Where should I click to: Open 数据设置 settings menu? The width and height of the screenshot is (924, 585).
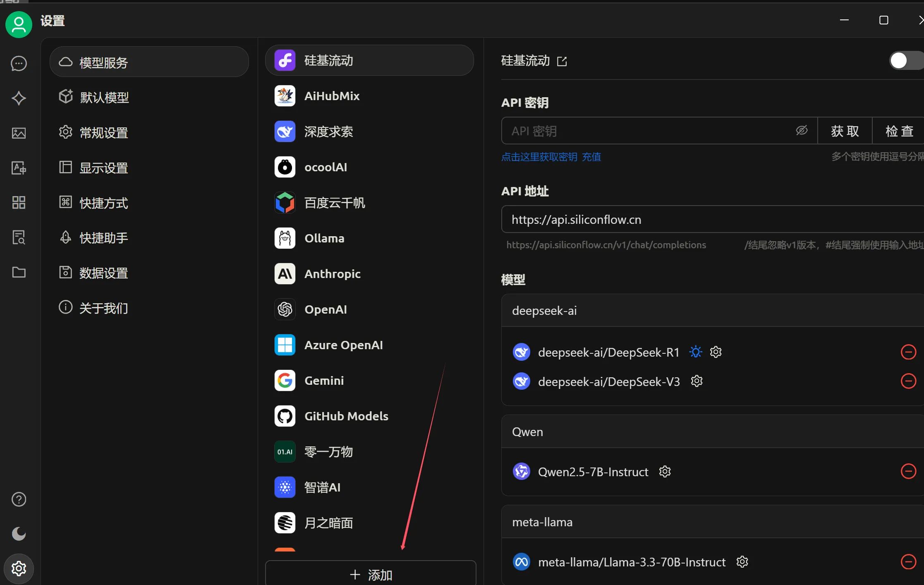pyautogui.click(x=149, y=273)
